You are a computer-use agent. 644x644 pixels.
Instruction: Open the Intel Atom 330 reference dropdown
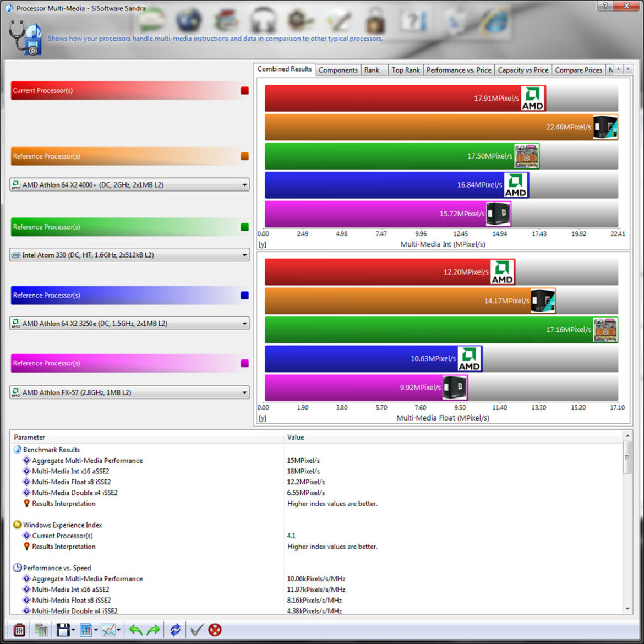pyautogui.click(x=129, y=255)
